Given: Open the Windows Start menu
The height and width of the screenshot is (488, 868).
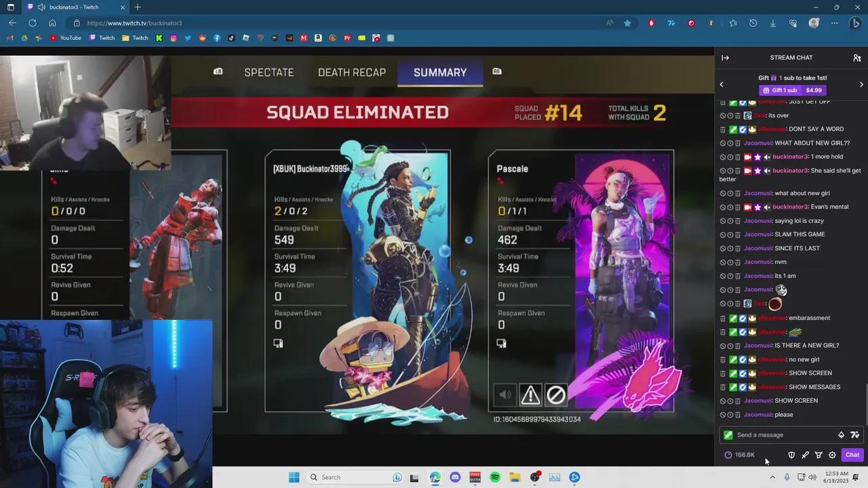Looking at the screenshot, I should (294, 477).
